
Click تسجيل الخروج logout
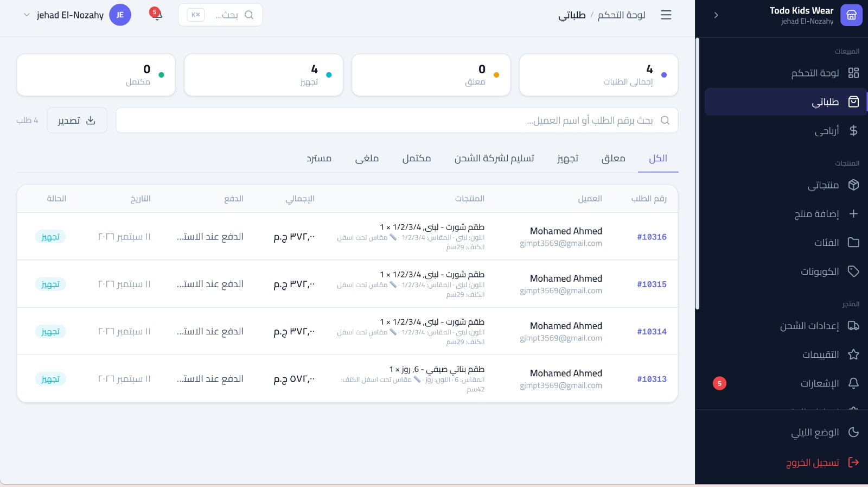786,462
